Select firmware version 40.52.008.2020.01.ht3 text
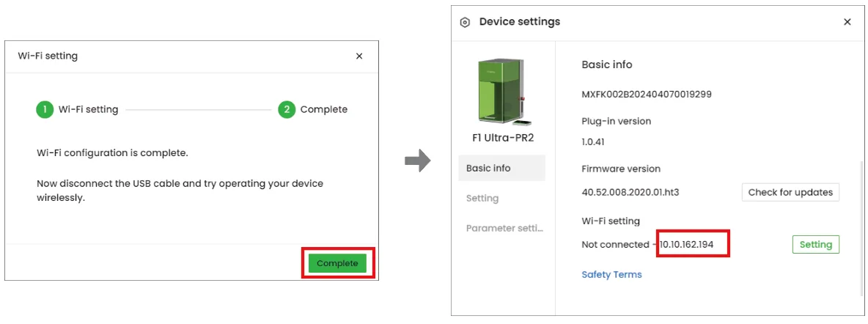The width and height of the screenshot is (868, 324). (630, 192)
